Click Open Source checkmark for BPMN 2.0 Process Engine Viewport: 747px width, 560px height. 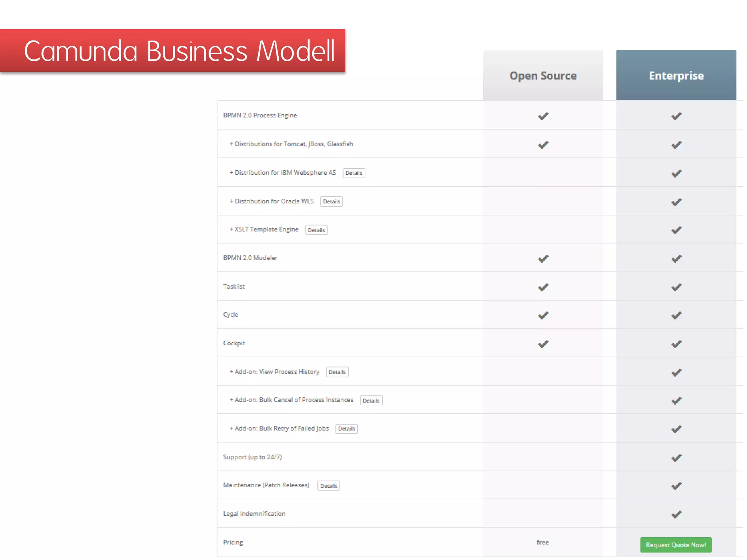coord(543,116)
